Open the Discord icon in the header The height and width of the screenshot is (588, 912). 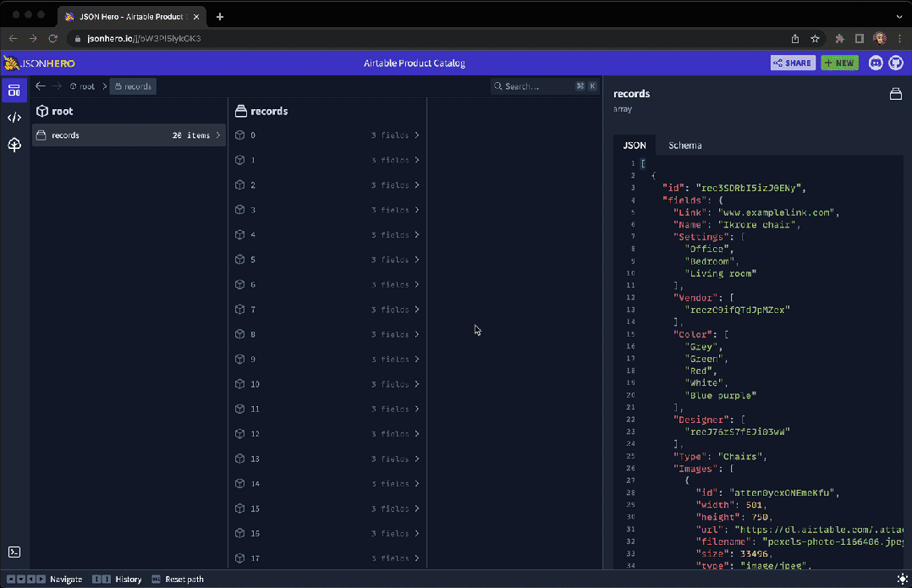(876, 63)
